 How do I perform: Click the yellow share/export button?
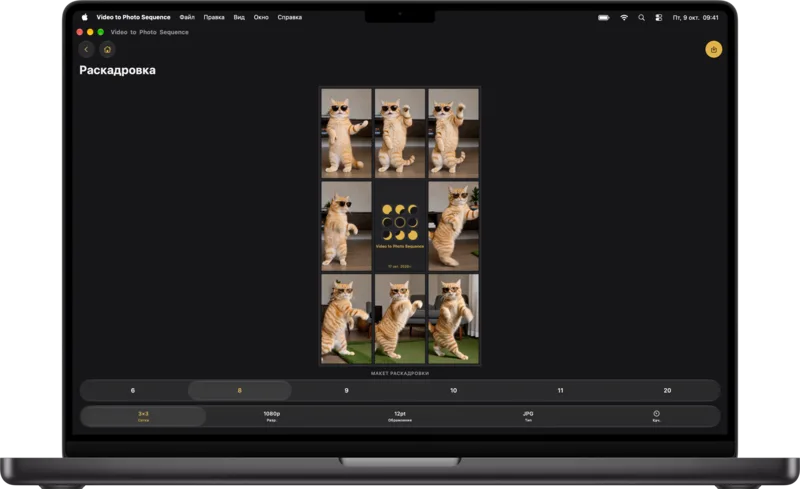click(713, 50)
